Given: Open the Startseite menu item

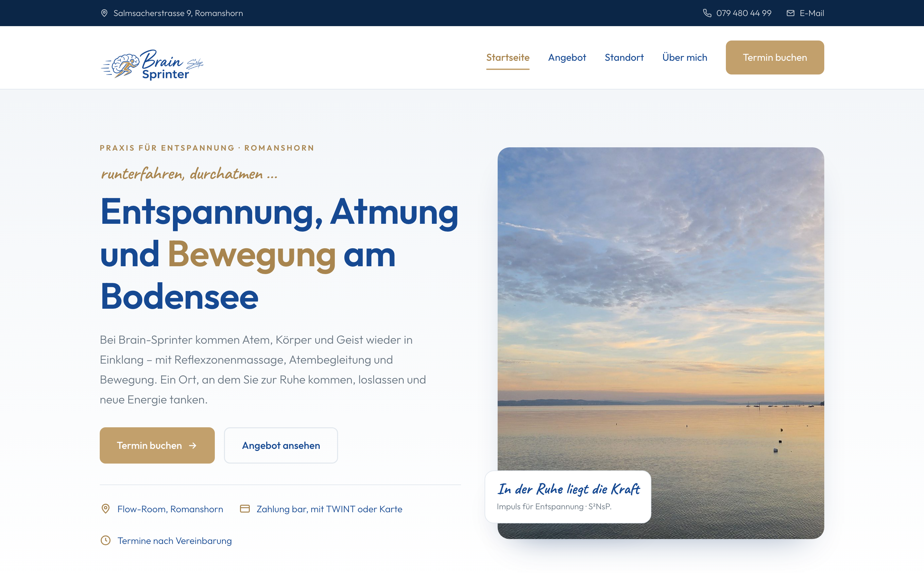Looking at the screenshot, I should (x=507, y=57).
